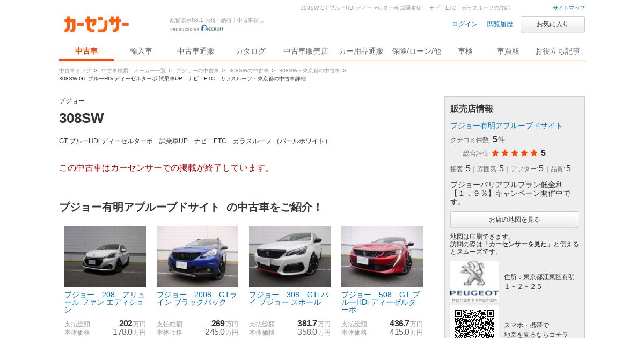The height and width of the screenshot is (338, 644).
Task: Open the 保険/ローン/他 tab
Action: (416, 52)
